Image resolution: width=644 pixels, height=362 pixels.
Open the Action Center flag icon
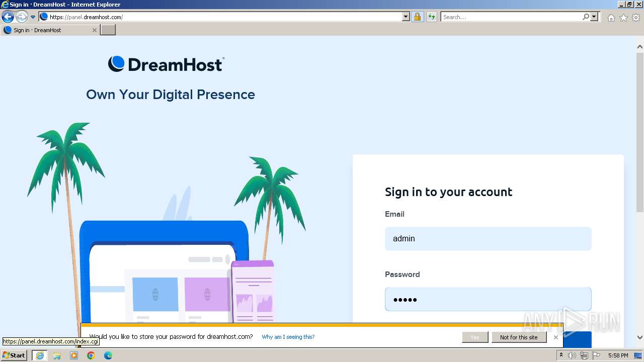pyautogui.click(x=596, y=355)
